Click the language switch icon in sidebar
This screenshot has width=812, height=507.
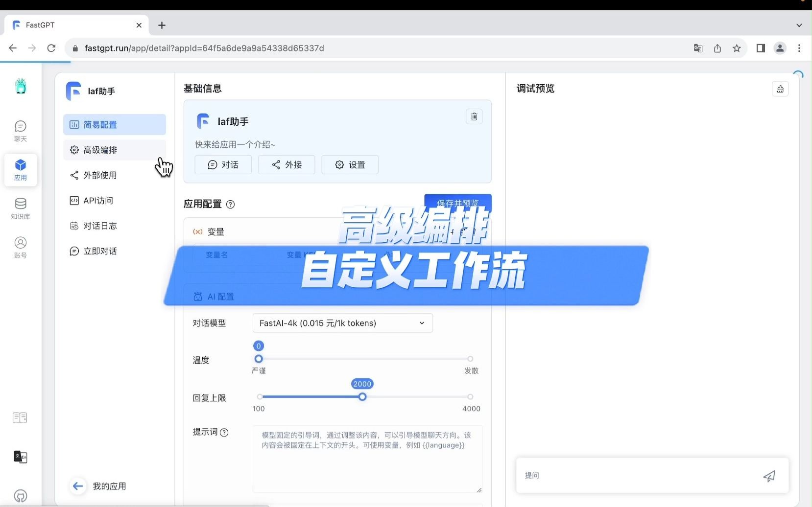(x=20, y=457)
